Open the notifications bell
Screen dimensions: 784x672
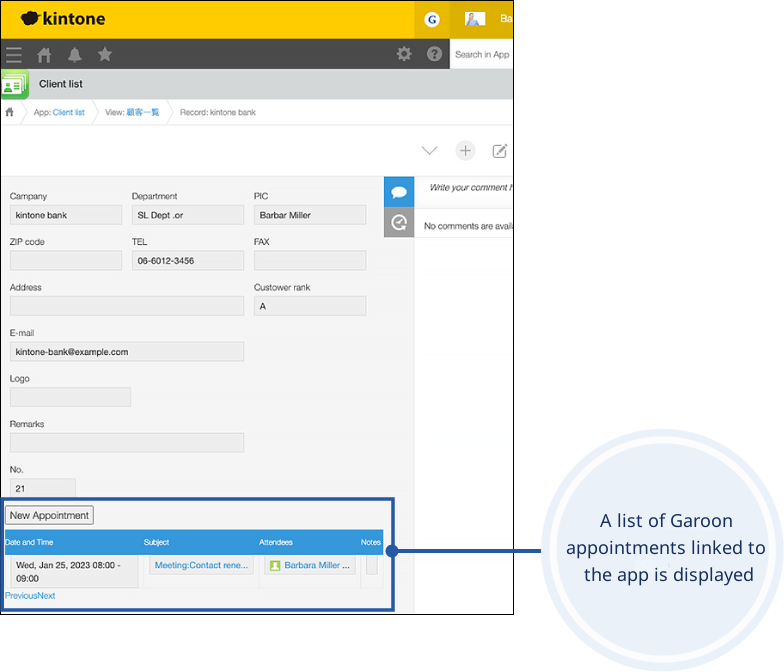[x=74, y=54]
